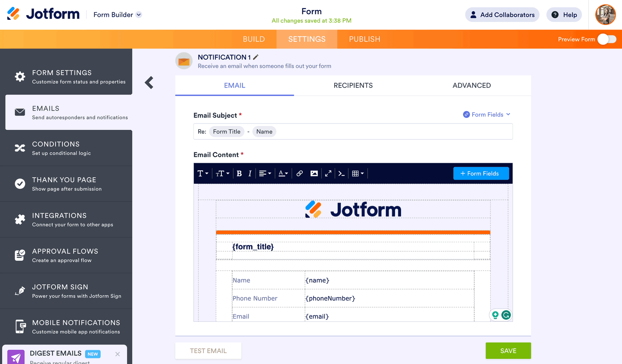Insert a link with chain icon

click(x=299, y=173)
